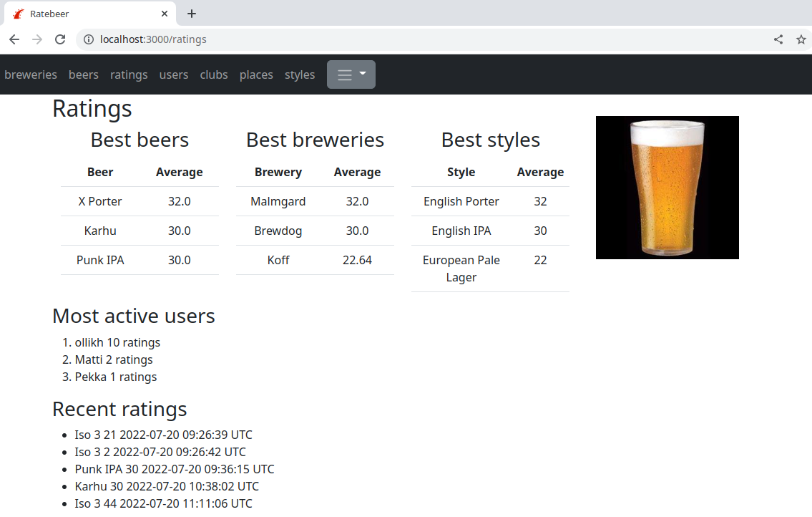Click the Brewery column header
The height and width of the screenshot is (517, 812).
278,172
